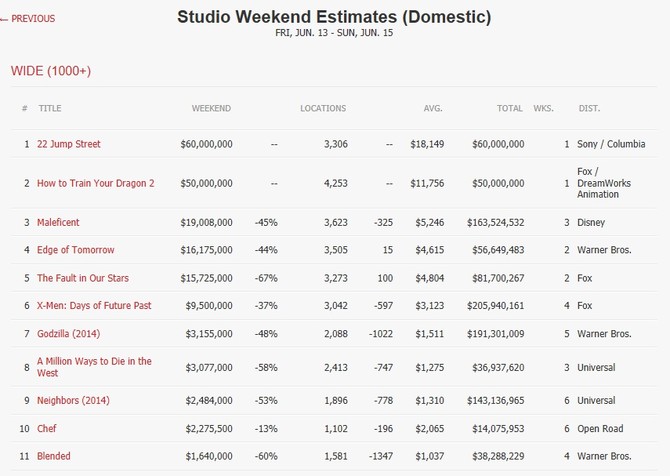Click the Maleficent movie link

(58, 222)
